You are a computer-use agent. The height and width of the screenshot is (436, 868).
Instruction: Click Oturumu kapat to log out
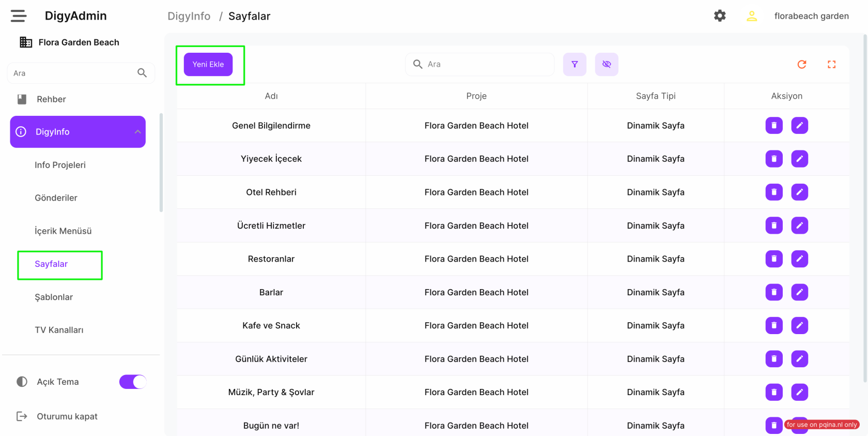(x=67, y=416)
